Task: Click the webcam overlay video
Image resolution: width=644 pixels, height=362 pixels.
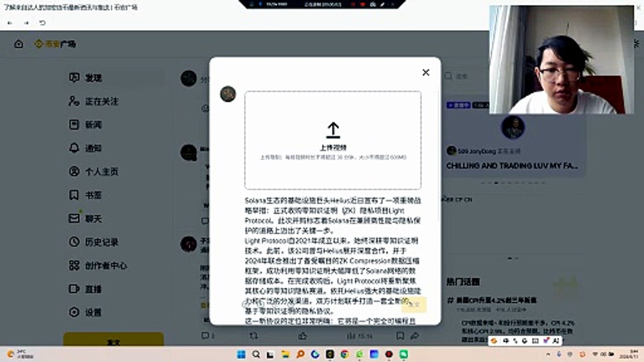Action: tap(562, 59)
